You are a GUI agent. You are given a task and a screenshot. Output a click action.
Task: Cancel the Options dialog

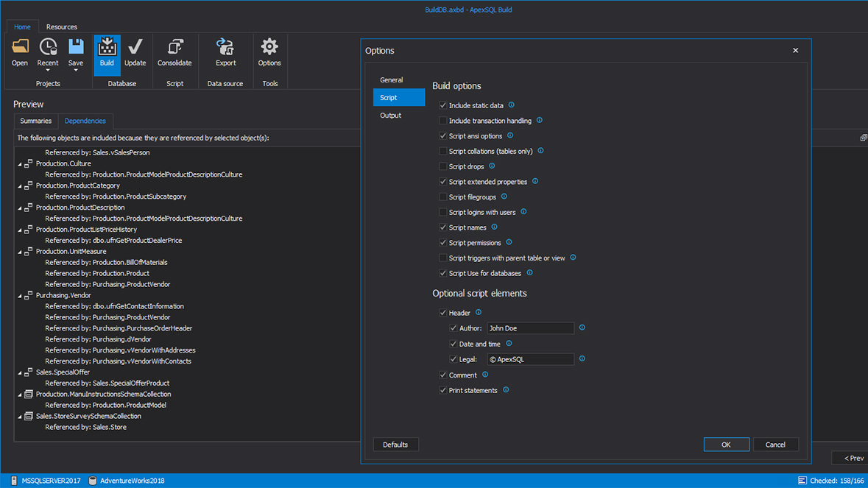coord(775,445)
